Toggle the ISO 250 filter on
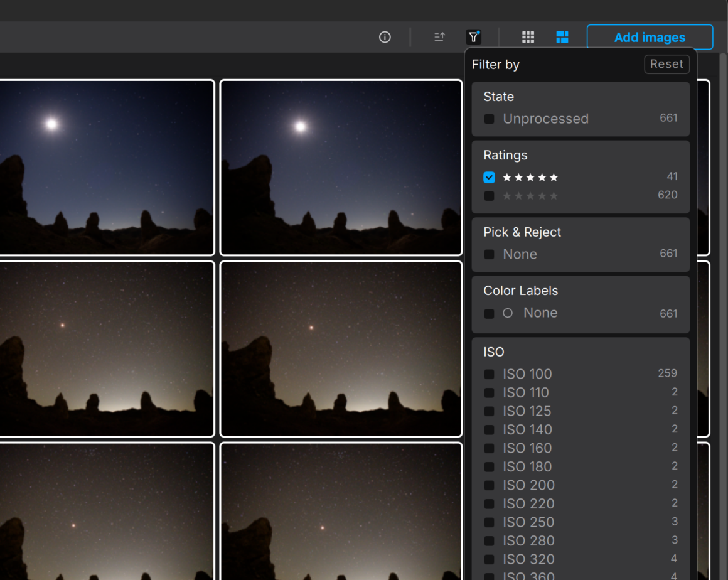 click(x=489, y=522)
